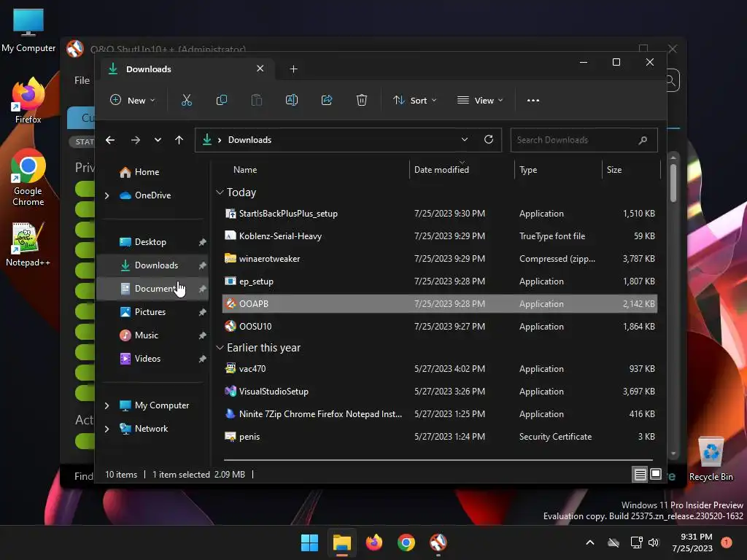Expand the address bar history dropdown
The image size is (747, 560).
465,139
